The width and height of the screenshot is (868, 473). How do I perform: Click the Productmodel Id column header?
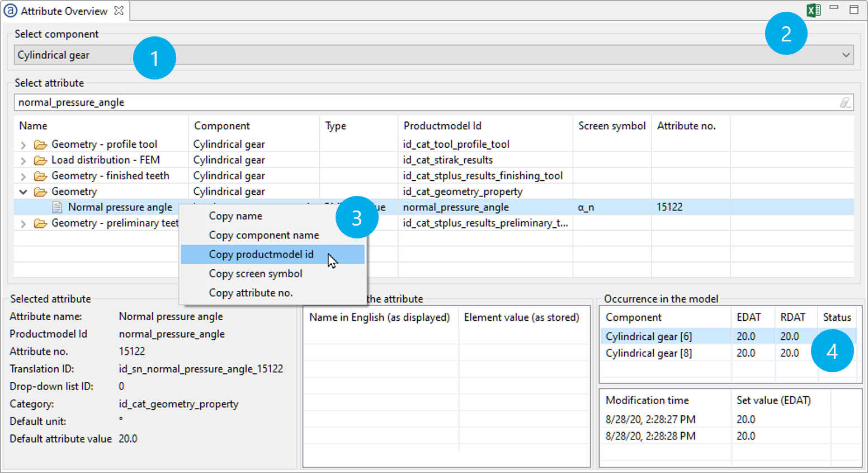(442, 126)
